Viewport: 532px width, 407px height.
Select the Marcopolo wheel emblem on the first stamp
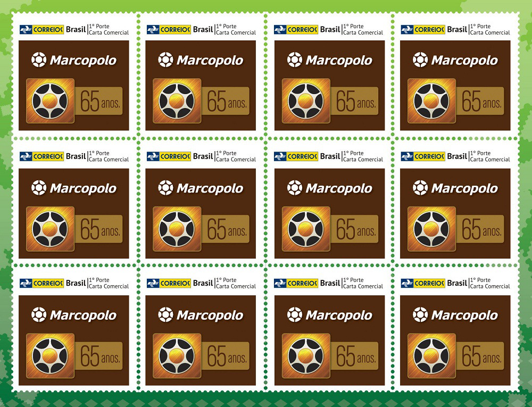49,101
